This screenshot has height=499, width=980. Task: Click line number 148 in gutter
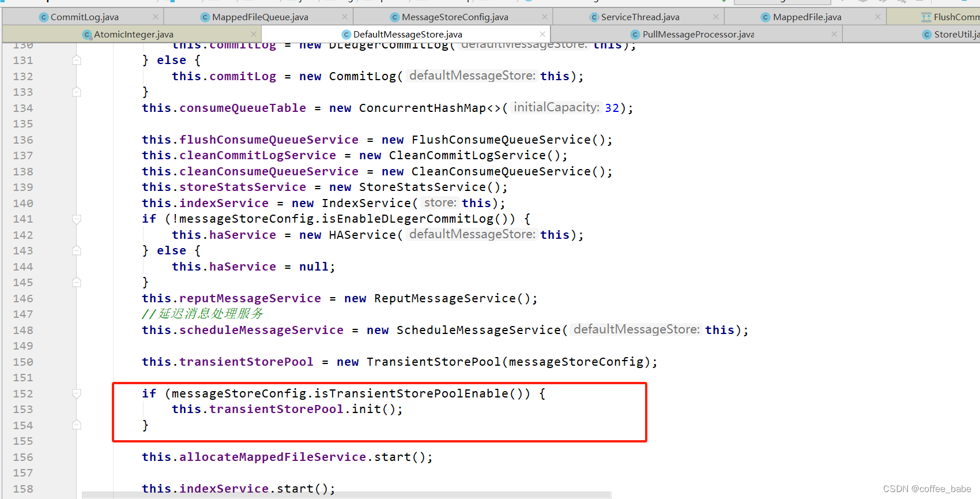(x=23, y=330)
